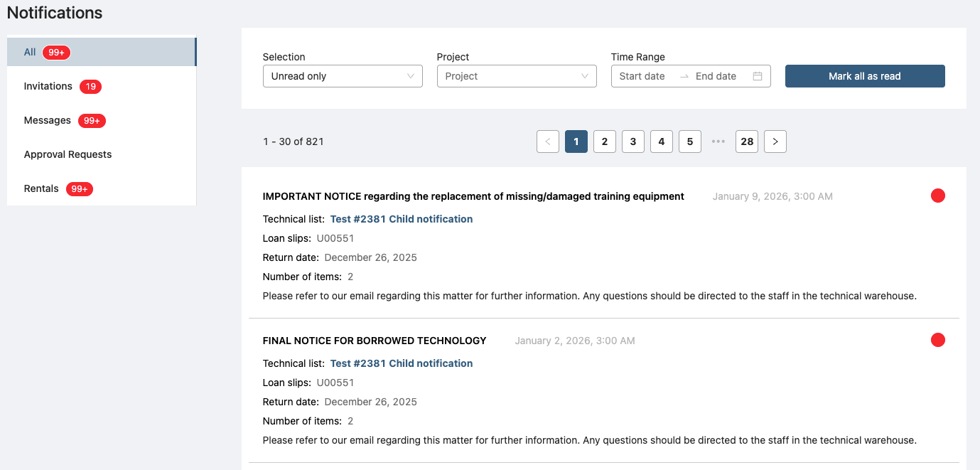Open the Selection dropdown showing Unread only
The width and height of the screenshot is (980, 470).
coord(343,76)
